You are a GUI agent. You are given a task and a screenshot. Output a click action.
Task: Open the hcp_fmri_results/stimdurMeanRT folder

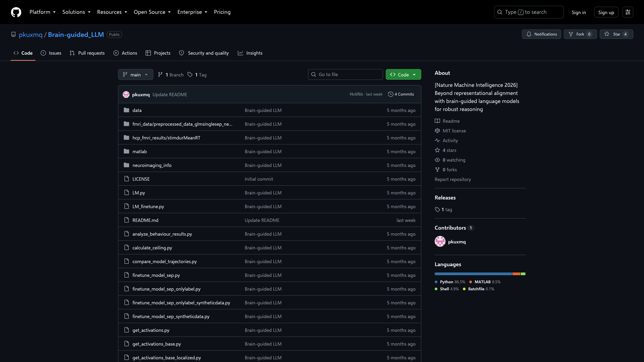tap(166, 138)
